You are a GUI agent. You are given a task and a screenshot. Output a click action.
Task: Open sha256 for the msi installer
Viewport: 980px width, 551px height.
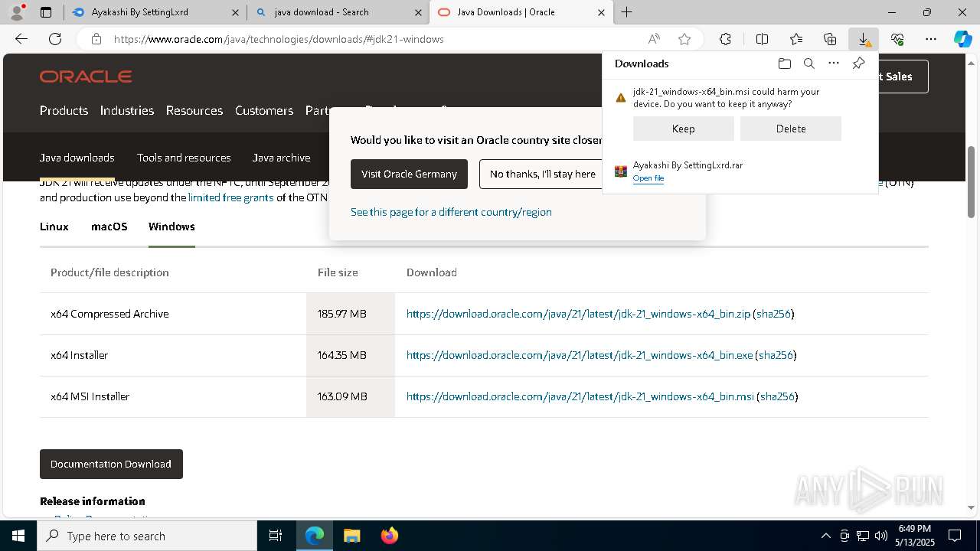click(777, 396)
